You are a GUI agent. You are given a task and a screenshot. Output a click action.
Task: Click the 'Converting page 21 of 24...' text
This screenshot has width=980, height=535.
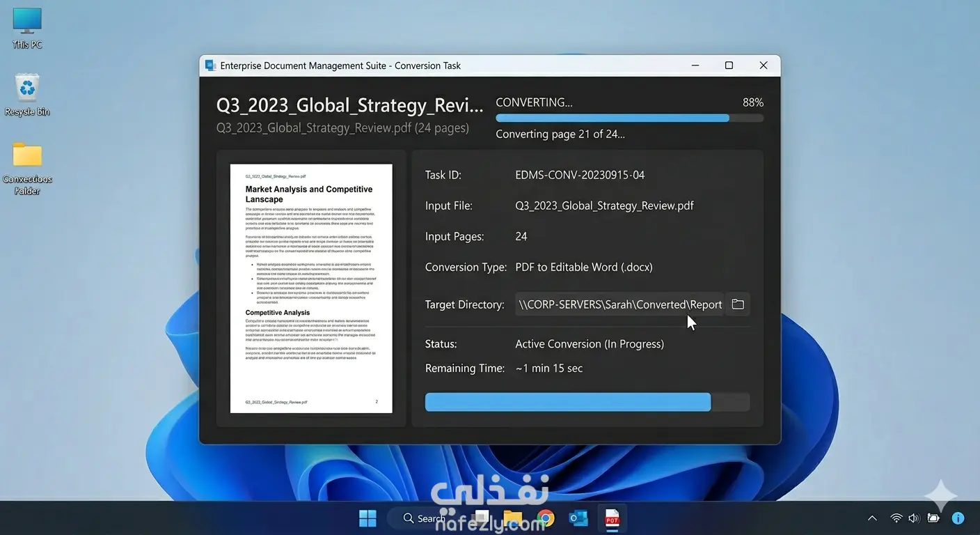(x=560, y=134)
